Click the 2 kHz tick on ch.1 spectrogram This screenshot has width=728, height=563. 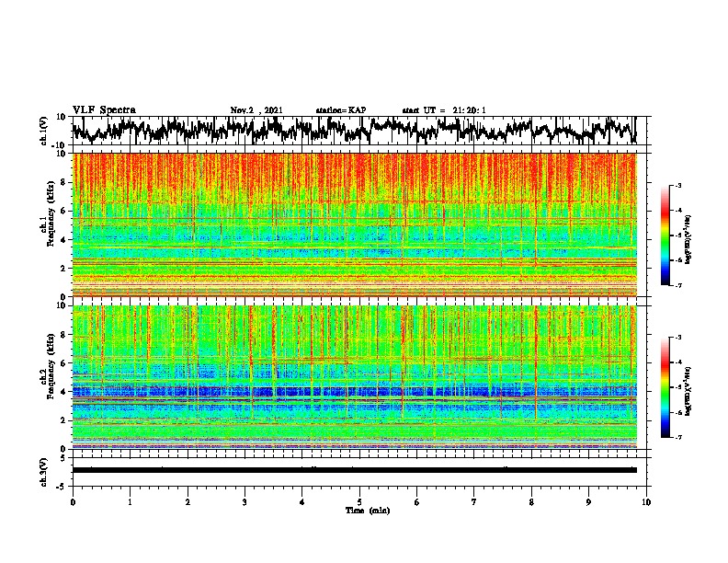(63, 268)
